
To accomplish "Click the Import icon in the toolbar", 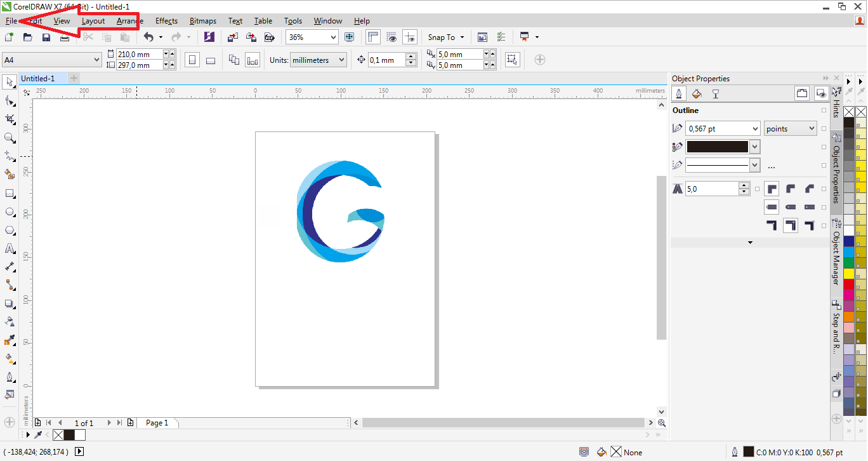I will point(233,37).
